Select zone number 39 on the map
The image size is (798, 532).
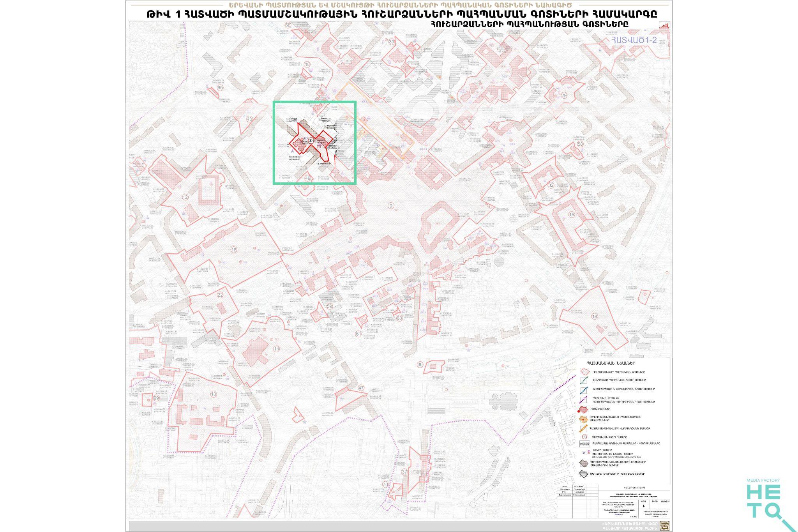tap(392, 42)
